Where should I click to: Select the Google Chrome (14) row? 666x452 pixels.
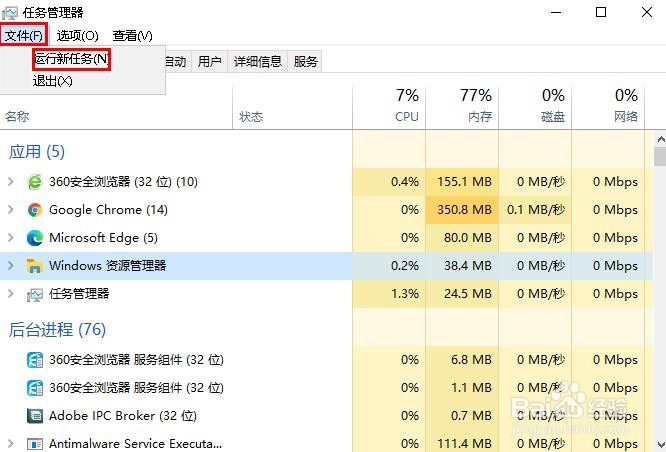click(x=326, y=210)
